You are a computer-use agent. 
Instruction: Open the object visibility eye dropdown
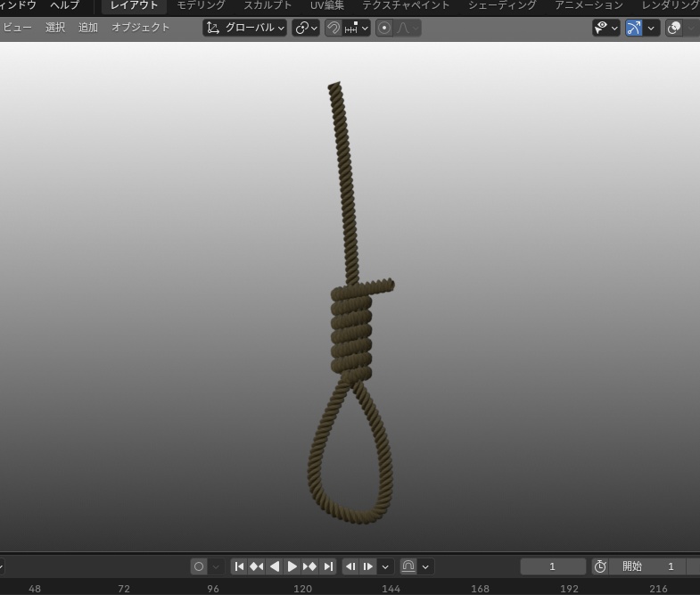605,28
